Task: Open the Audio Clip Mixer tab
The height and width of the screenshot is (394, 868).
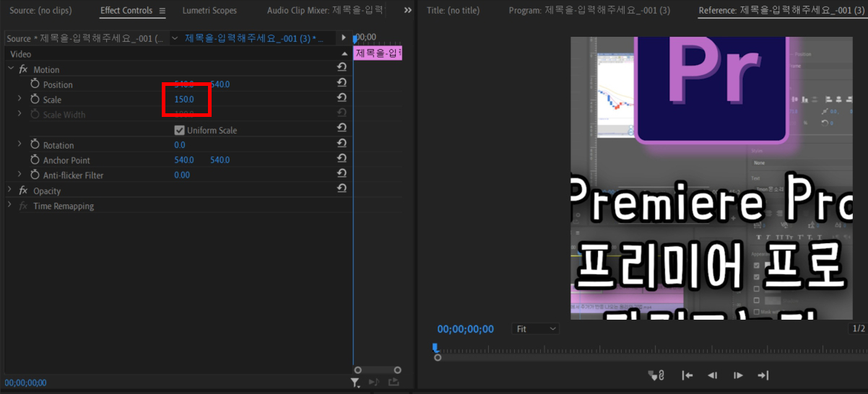Action: tap(326, 11)
